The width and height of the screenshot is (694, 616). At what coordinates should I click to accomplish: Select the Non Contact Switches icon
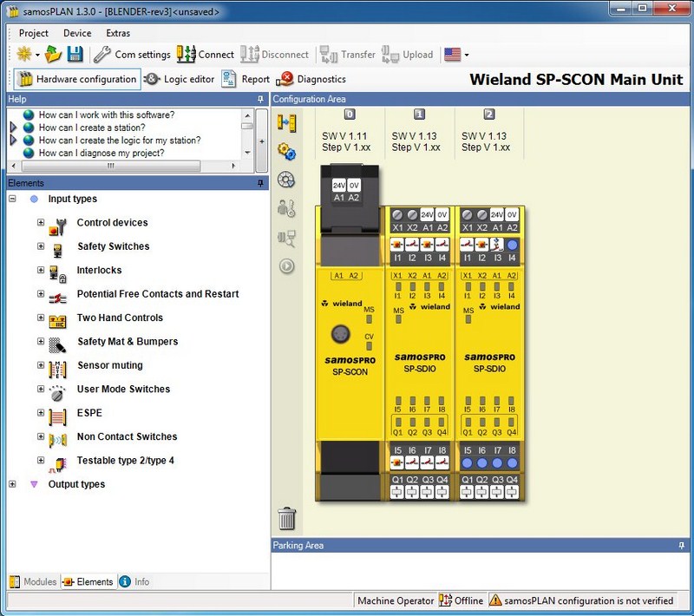(x=57, y=441)
